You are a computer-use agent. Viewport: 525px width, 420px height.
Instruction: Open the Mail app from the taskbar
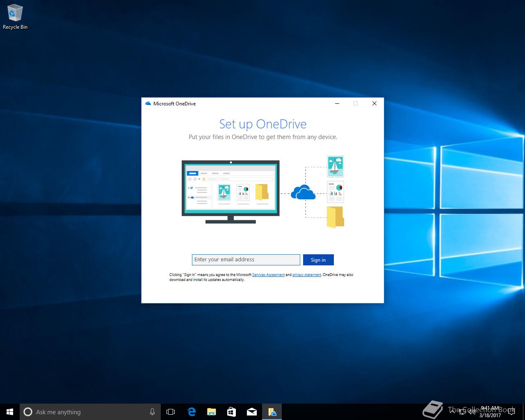(x=251, y=412)
